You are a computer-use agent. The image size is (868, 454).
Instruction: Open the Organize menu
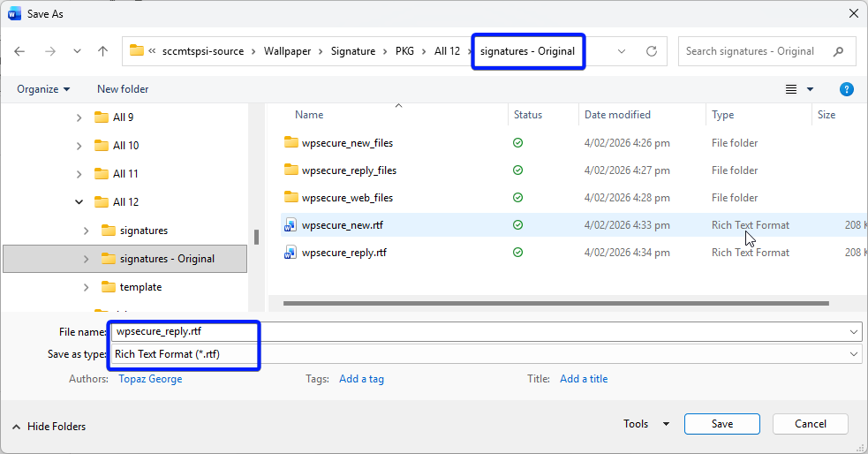point(42,89)
